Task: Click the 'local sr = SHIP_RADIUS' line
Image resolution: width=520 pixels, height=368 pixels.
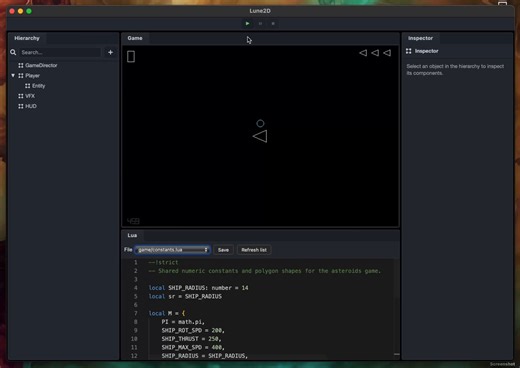Action: click(185, 297)
